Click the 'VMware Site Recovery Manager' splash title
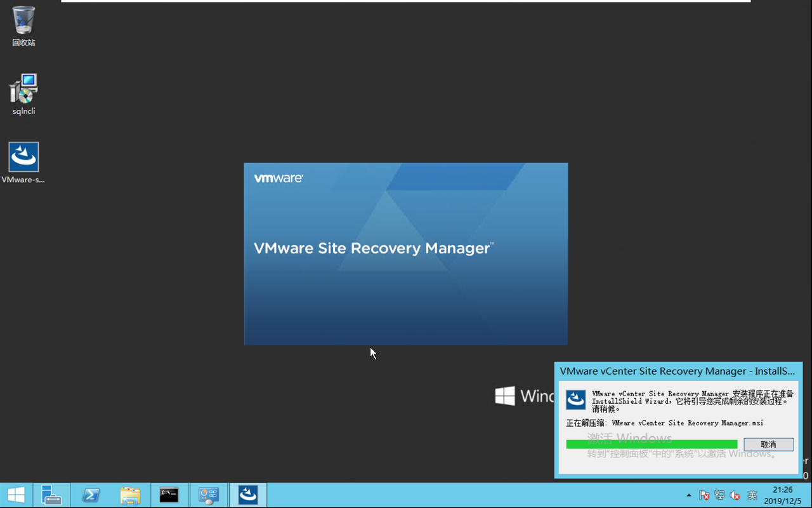Screen dimensions: 812x508 click(374, 248)
